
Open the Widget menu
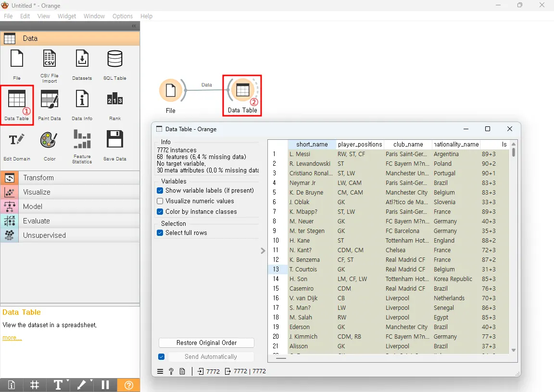coord(67,16)
